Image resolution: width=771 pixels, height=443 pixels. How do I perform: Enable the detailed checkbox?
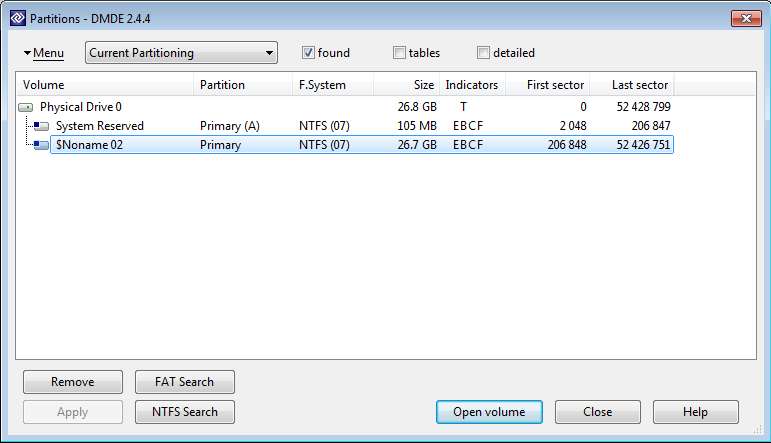click(x=484, y=53)
